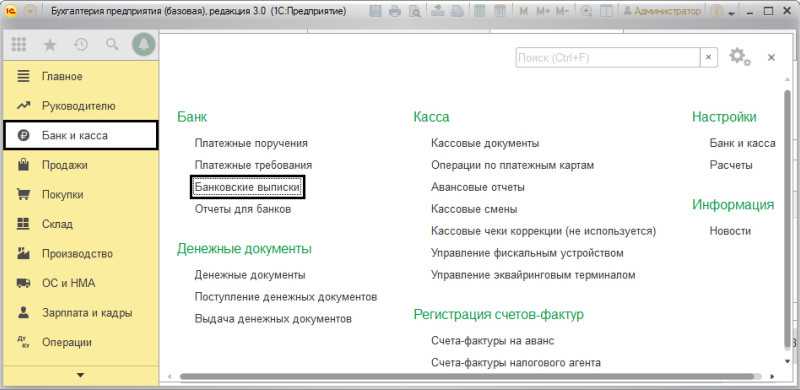
Task: Click the printer icon in title bar
Action: 395,11
